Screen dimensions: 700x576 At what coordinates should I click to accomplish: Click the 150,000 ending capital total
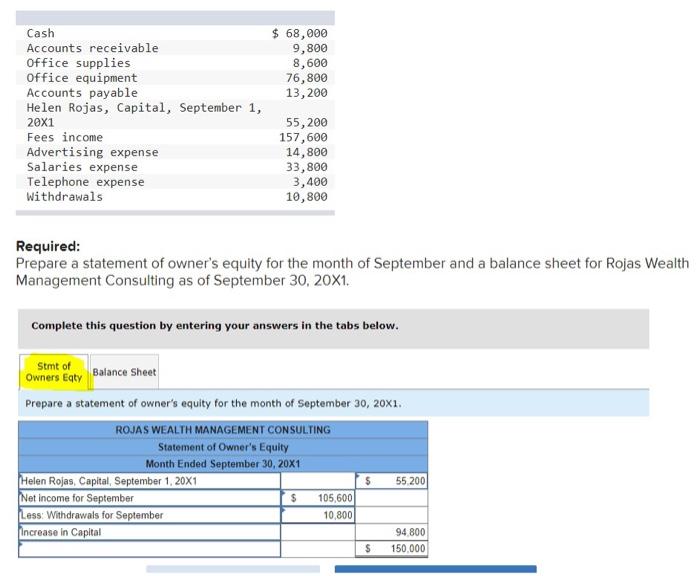[392, 549]
